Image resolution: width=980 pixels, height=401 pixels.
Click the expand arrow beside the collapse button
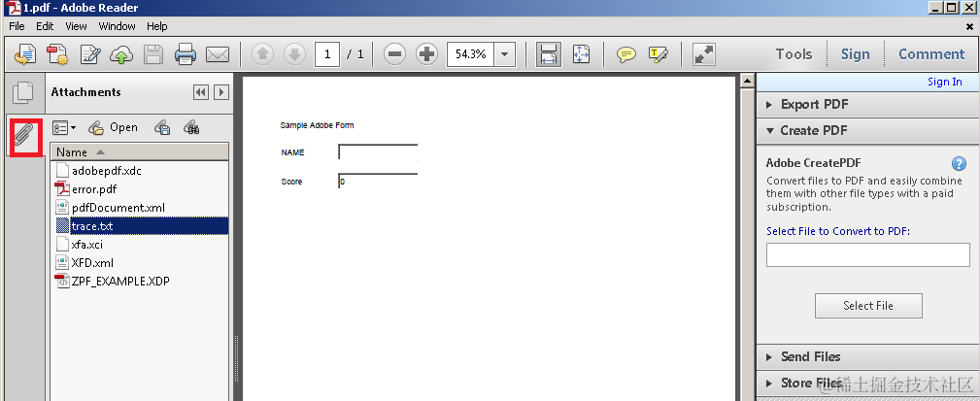220,92
